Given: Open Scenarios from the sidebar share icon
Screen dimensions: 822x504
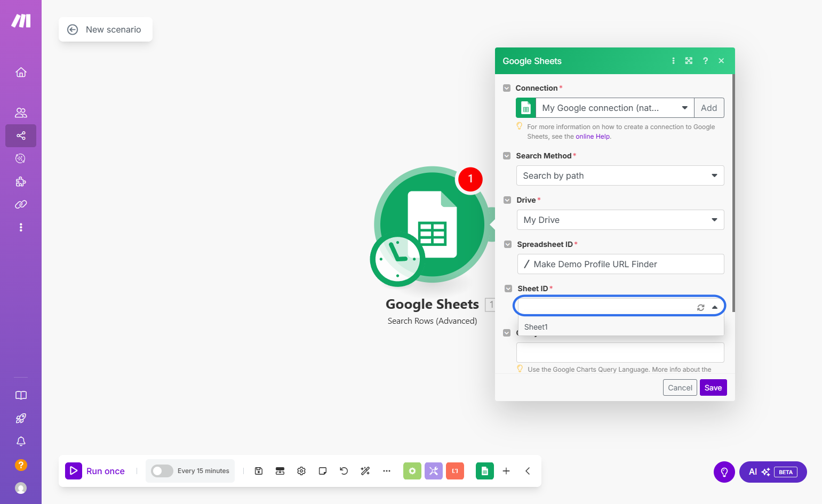Looking at the screenshot, I should pyautogui.click(x=21, y=135).
